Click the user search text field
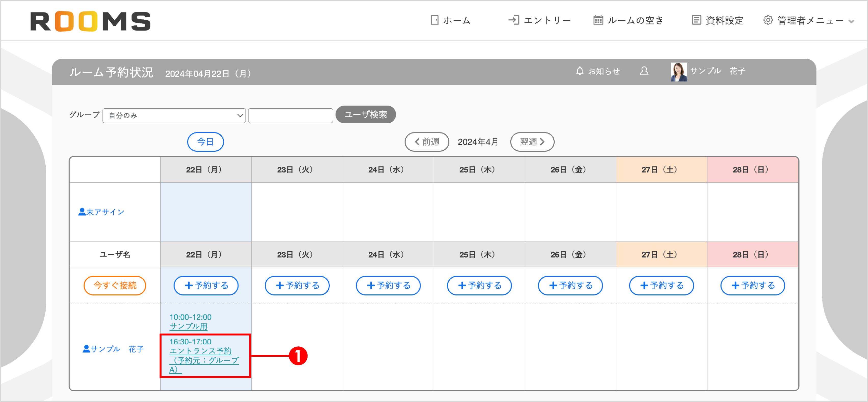Screen dimensions: 868x402 pyautogui.click(x=290, y=115)
